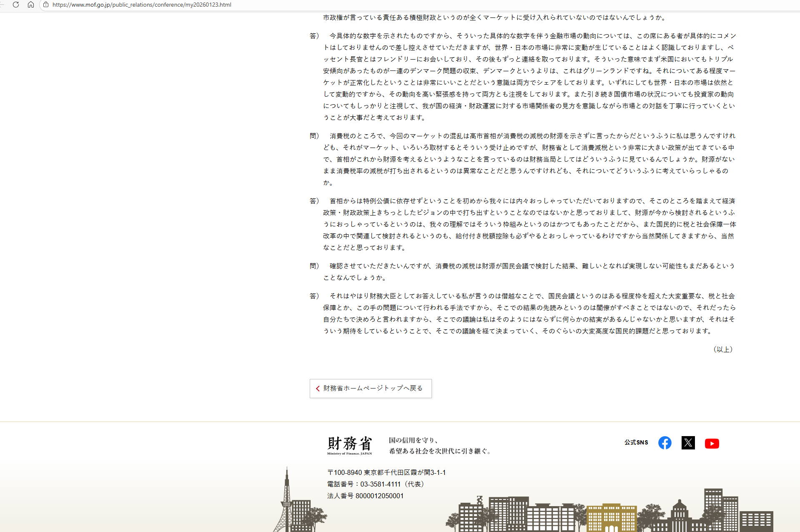This screenshot has width=800, height=532.
Task: Click the phone number 03-3581-4111 text
Action: [x=380, y=484]
